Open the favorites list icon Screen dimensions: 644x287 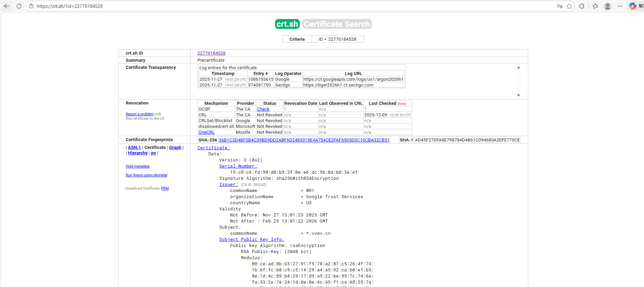click(595, 6)
